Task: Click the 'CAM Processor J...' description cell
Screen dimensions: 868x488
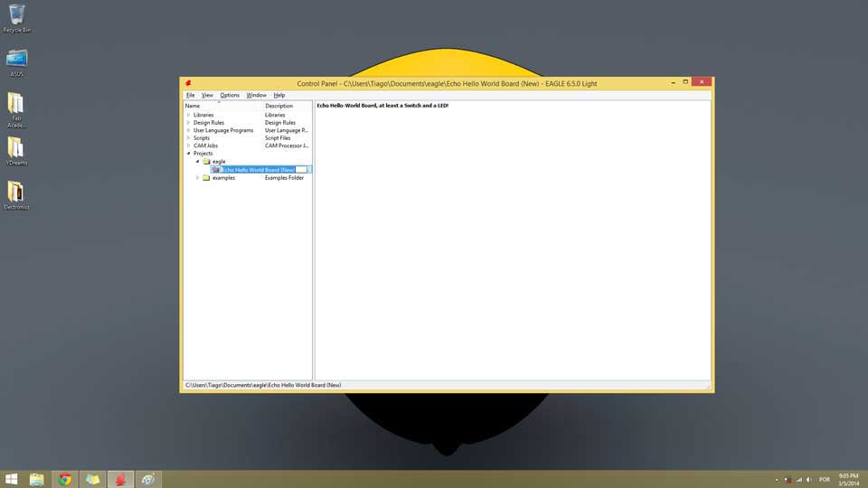Action: 287,145
